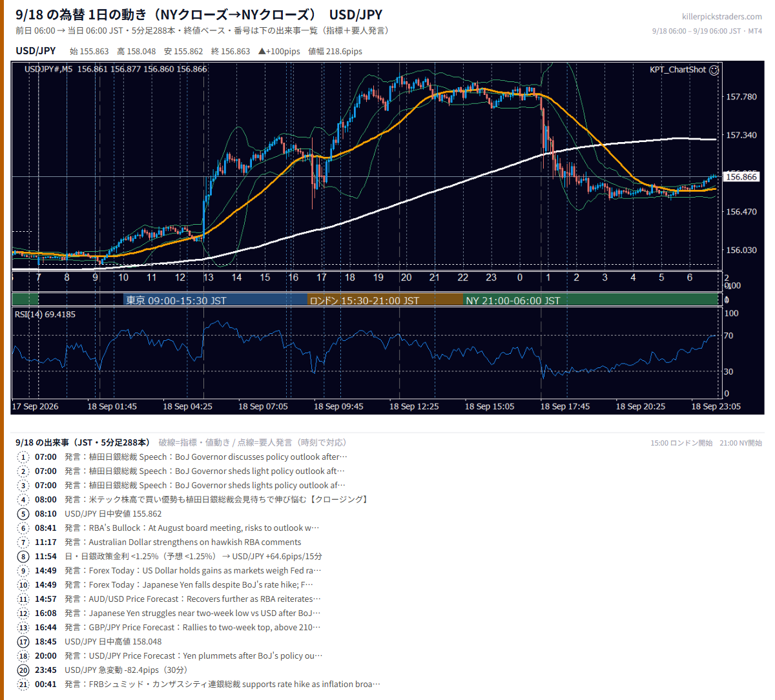
Task: Click circled number 12 beside Japanese Yen struggles
Action: click(23, 613)
